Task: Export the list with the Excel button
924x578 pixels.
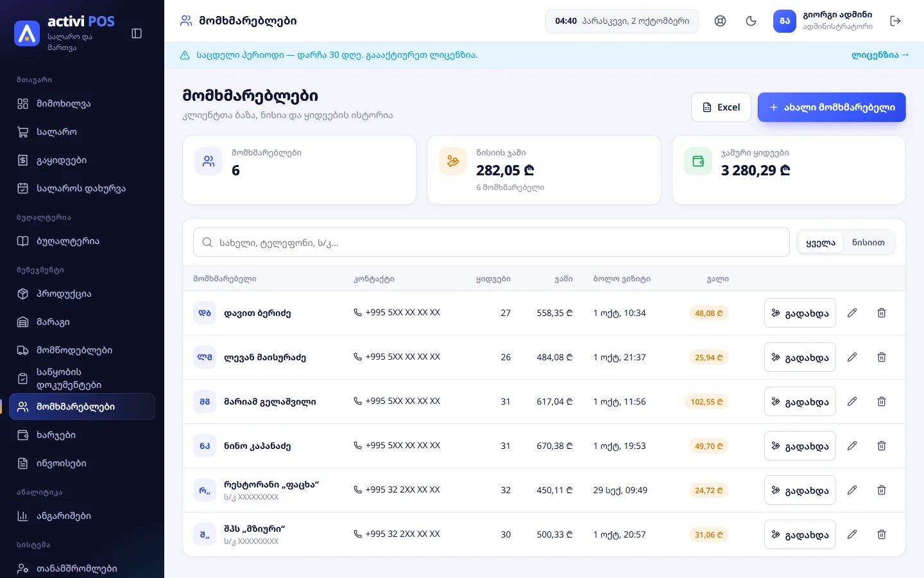Action: click(721, 107)
